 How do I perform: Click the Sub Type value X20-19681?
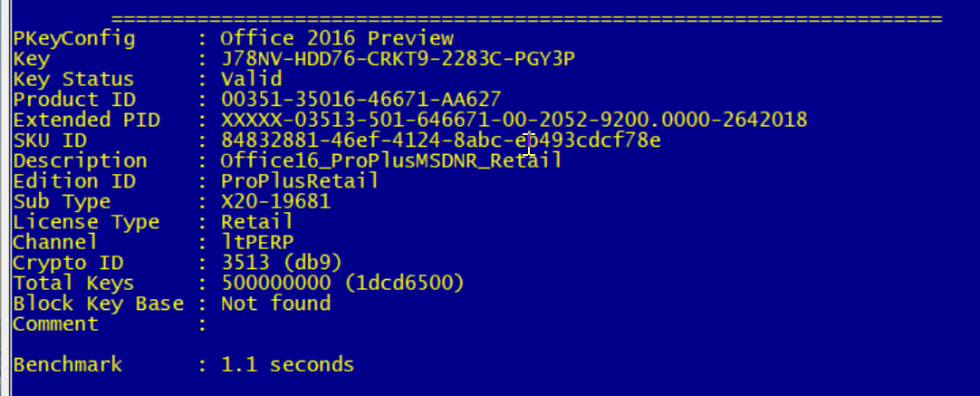tap(275, 201)
